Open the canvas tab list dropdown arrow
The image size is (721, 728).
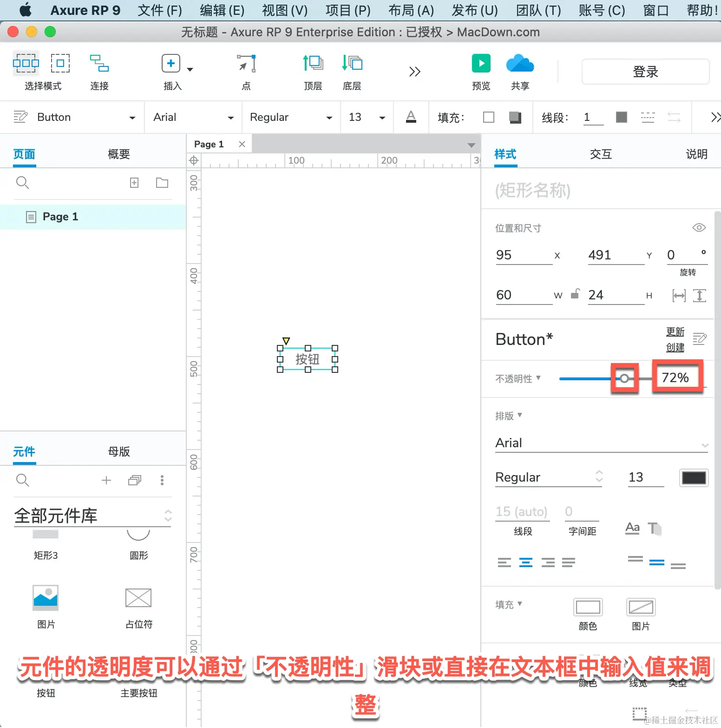472,145
